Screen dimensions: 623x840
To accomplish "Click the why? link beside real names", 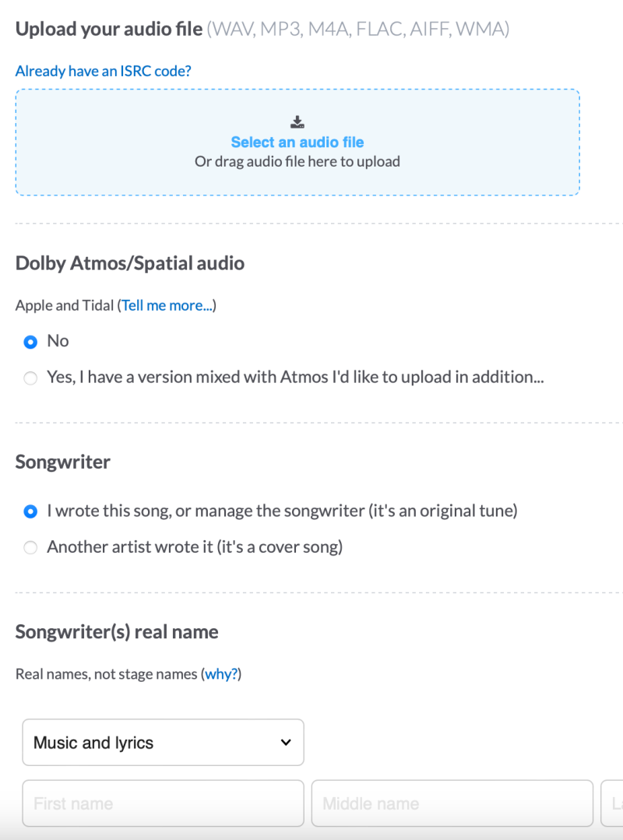I will [x=221, y=674].
